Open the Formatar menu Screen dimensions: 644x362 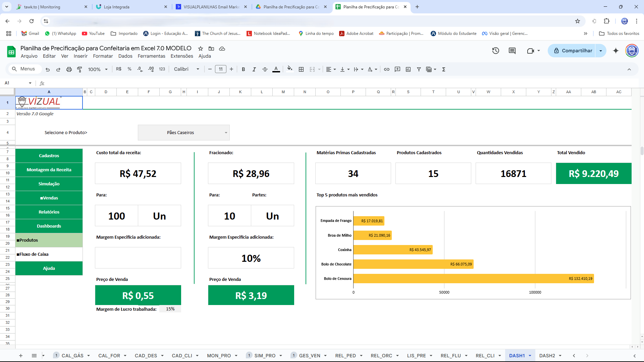click(x=103, y=56)
